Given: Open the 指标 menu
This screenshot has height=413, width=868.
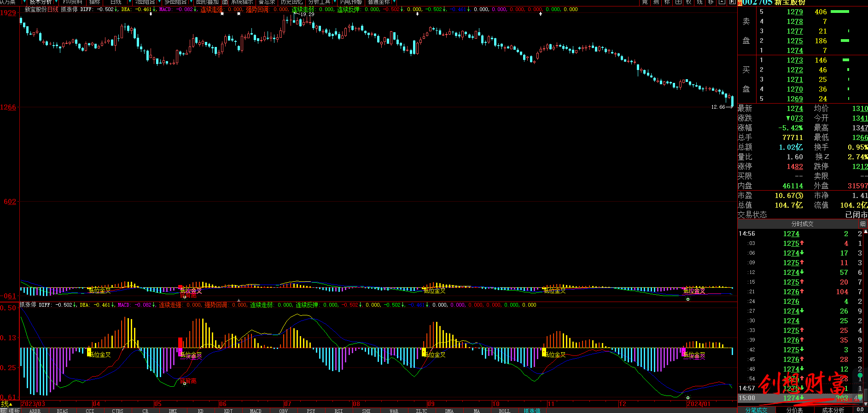Looking at the screenshot, I should click(95, 2).
